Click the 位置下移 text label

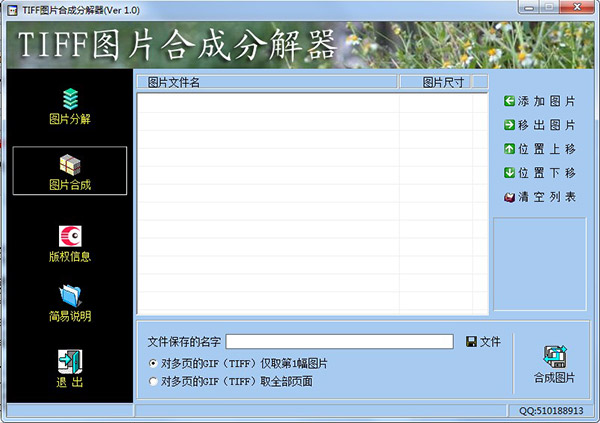547,173
